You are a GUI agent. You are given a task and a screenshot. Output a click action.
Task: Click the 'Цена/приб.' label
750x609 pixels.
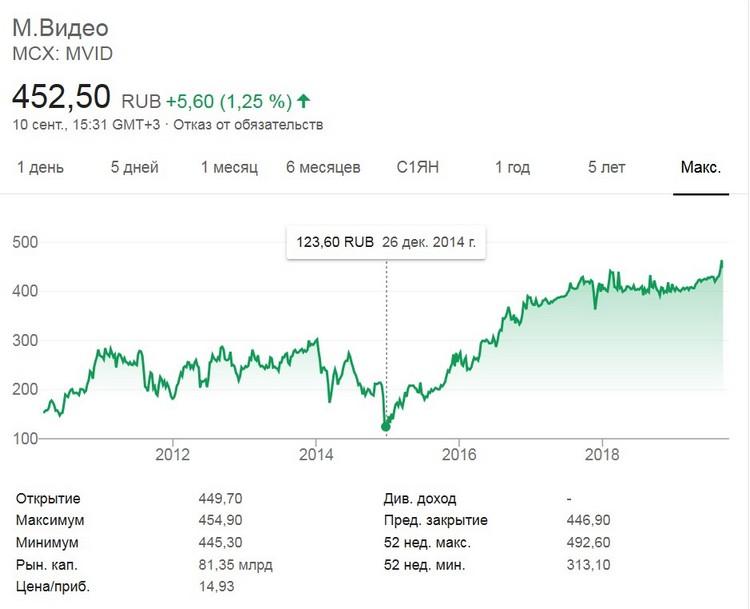pyautogui.click(x=53, y=587)
